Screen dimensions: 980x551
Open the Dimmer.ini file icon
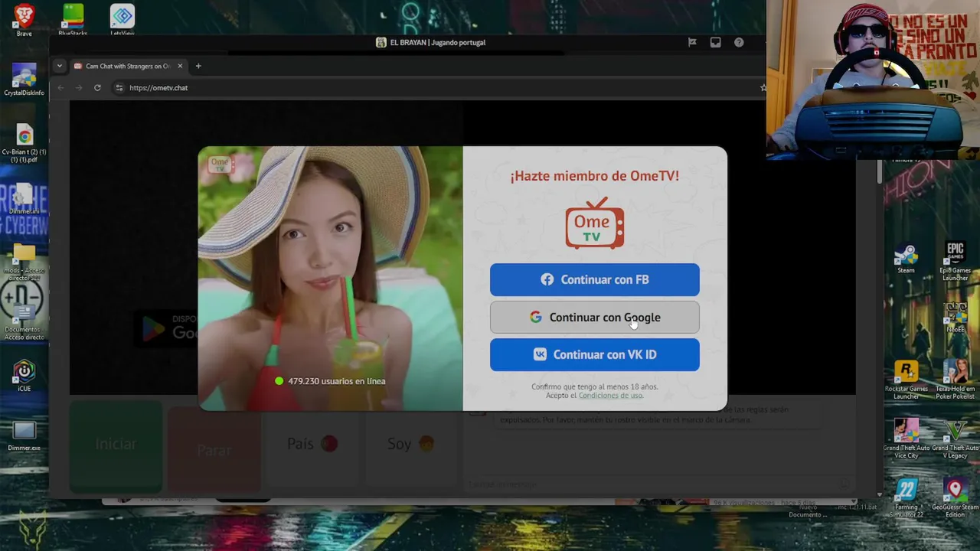(24, 199)
